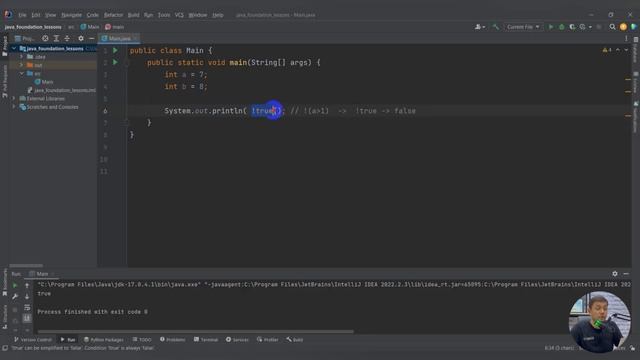Open the TODO tool window
The width and height of the screenshot is (640, 360).
(142, 340)
